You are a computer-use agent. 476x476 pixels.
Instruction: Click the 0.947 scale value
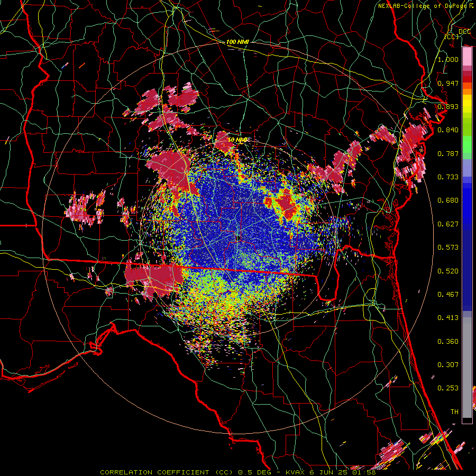(448, 83)
